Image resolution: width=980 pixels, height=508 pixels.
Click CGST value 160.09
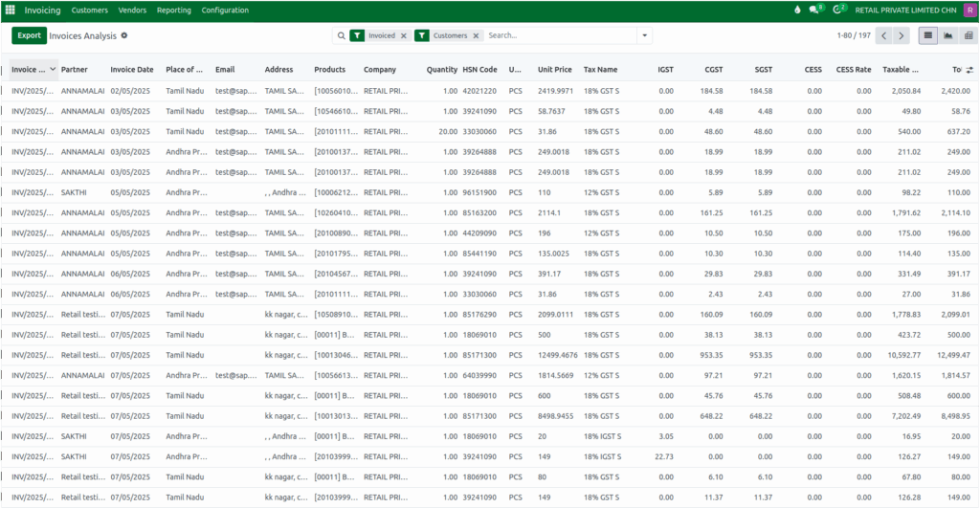tap(711, 315)
